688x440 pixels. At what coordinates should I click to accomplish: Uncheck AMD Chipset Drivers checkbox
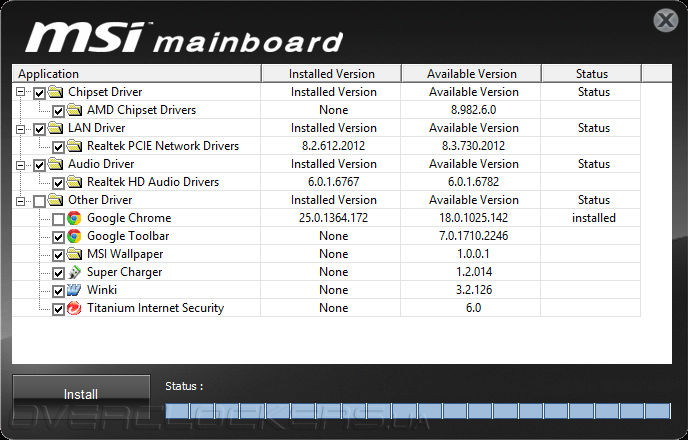58,111
